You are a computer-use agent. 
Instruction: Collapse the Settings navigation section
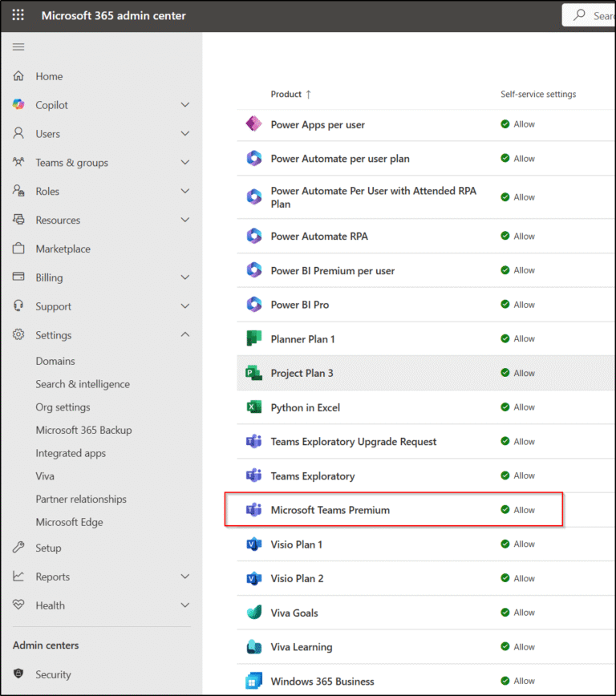pyautogui.click(x=54, y=334)
